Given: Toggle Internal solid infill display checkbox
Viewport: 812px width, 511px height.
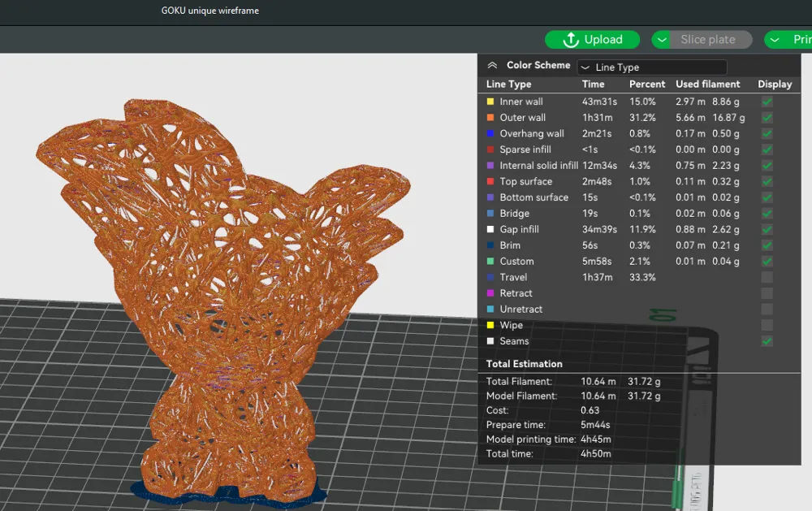Looking at the screenshot, I should [x=767, y=166].
